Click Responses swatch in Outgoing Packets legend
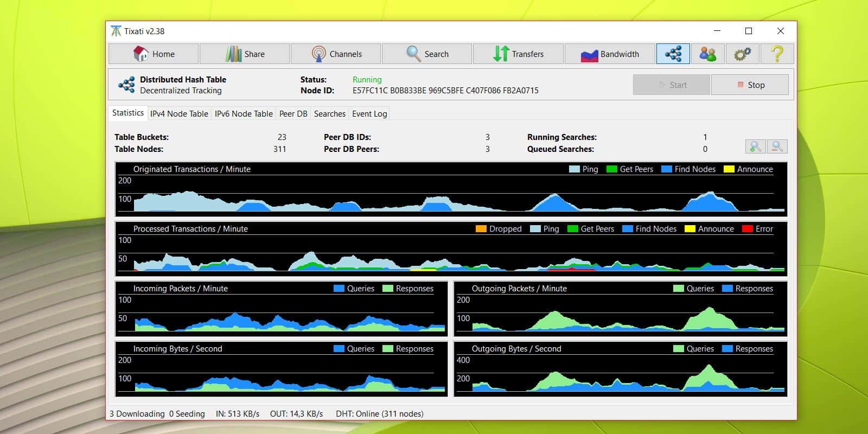 coord(727,289)
